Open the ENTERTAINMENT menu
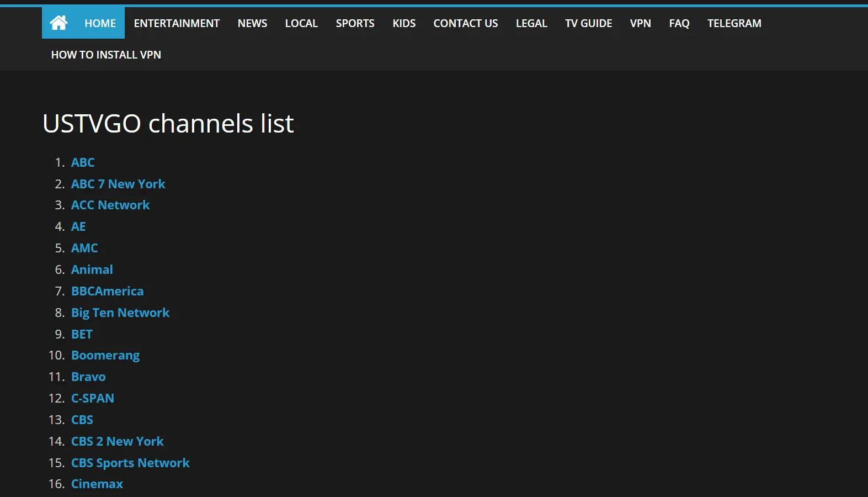The width and height of the screenshot is (868, 497). coord(177,23)
